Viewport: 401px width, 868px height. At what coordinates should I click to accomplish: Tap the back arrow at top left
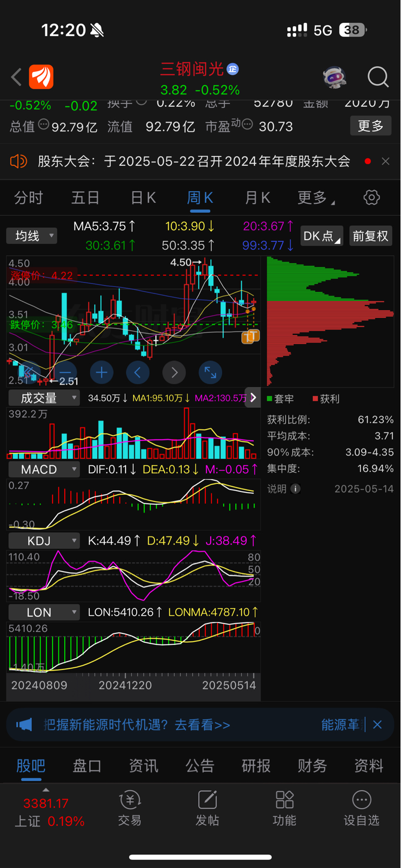click(x=16, y=77)
